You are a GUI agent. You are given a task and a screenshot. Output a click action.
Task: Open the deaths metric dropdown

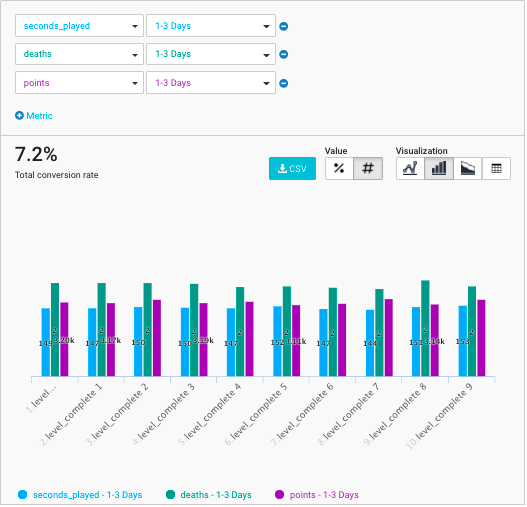[80, 54]
